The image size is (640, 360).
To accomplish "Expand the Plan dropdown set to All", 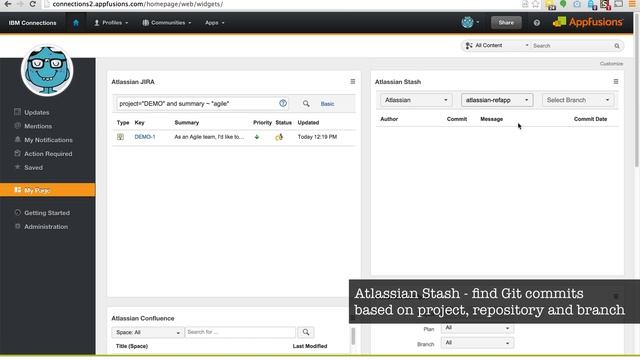I will tap(477, 328).
